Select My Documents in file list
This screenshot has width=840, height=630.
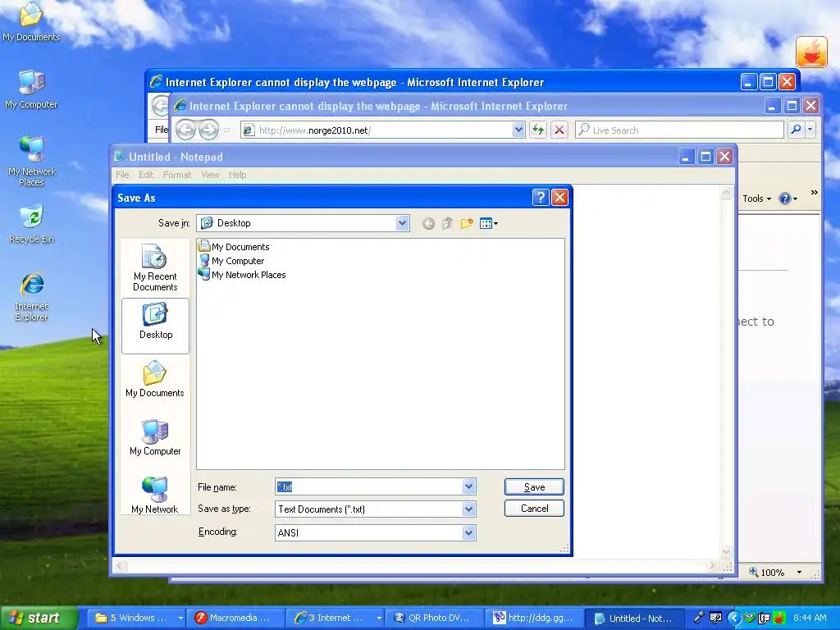(234, 246)
